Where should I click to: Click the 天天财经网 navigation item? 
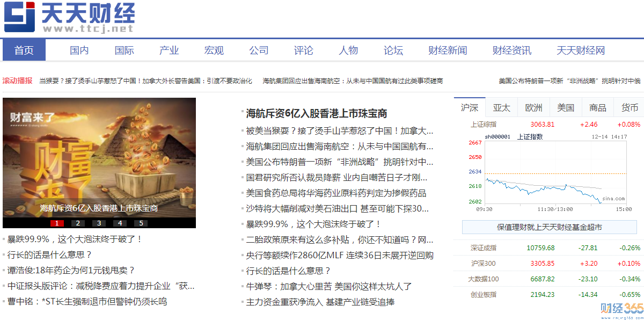pos(581,50)
